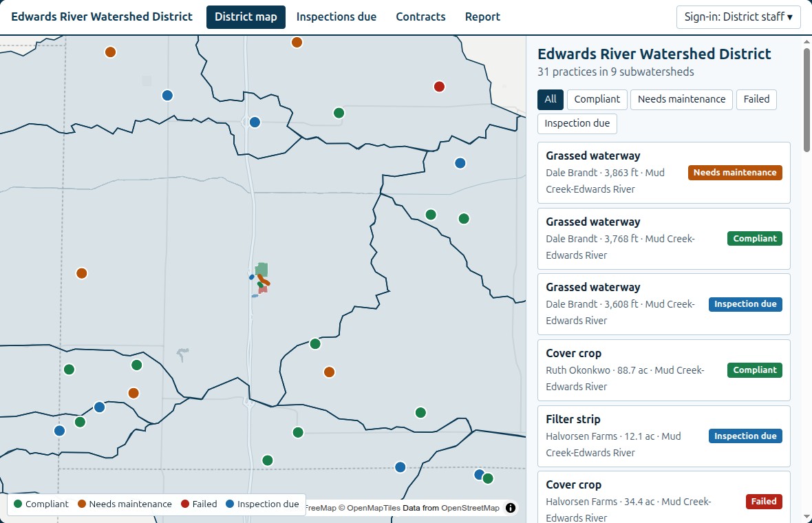Click the '31 practices in 9 subwatersheds' text
Image resolution: width=812 pixels, height=523 pixels.
tap(616, 72)
